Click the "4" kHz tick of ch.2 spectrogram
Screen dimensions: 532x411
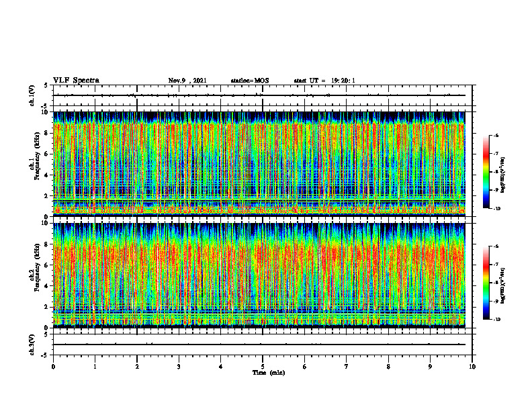coord(48,286)
